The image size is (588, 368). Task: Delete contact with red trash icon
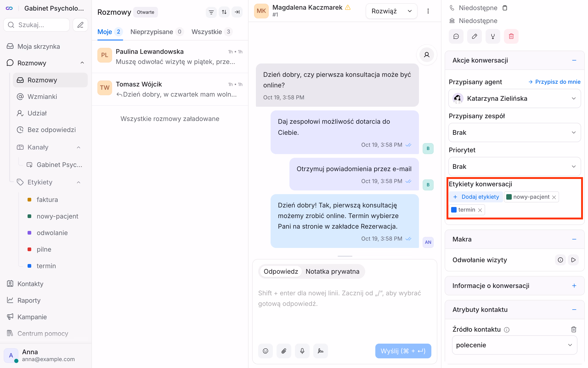511,37
